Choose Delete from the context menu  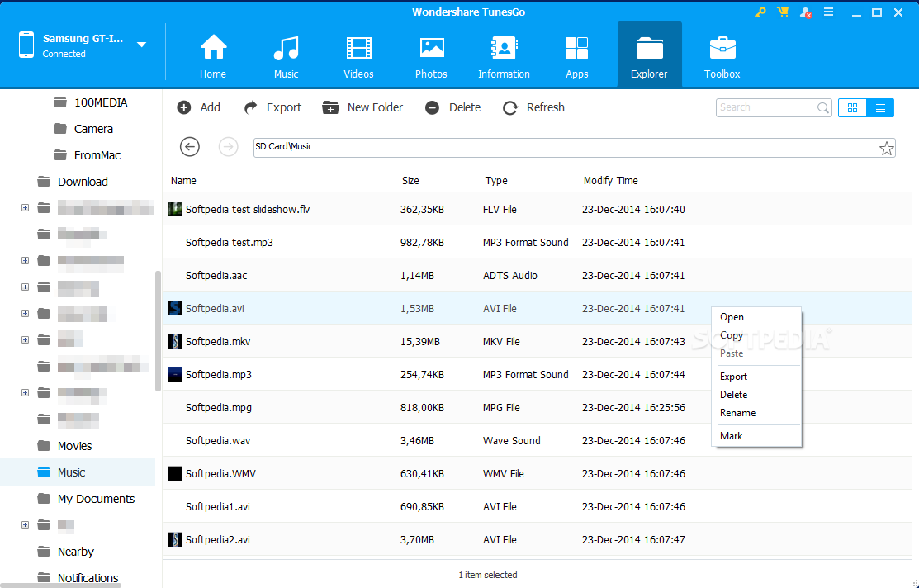pyautogui.click(x=756, y=395)
